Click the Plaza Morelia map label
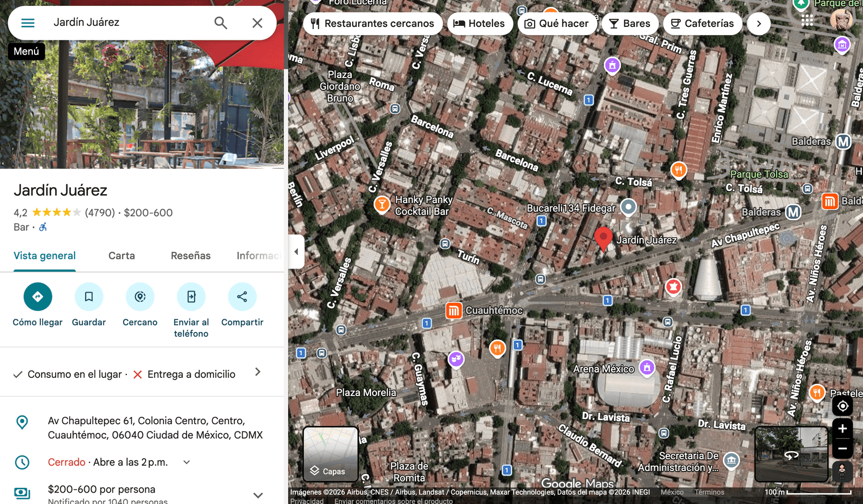863x504 pixels. tap(366, 392)
